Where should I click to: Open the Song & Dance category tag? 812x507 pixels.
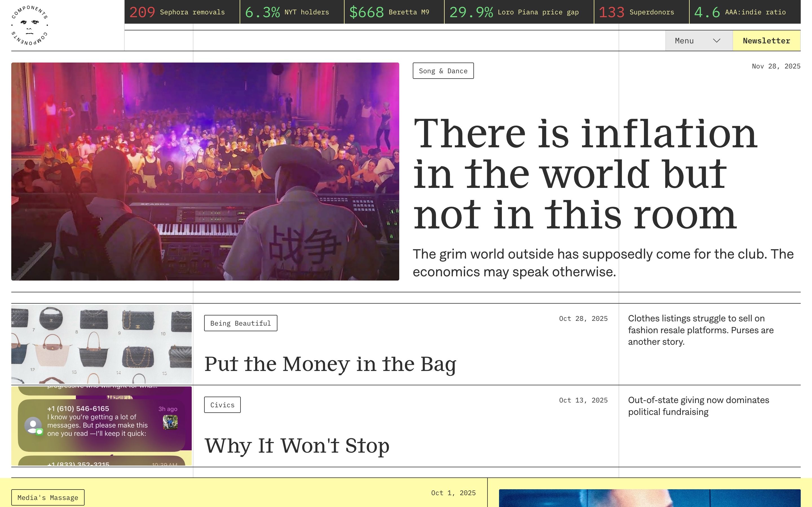pos(443,71)
